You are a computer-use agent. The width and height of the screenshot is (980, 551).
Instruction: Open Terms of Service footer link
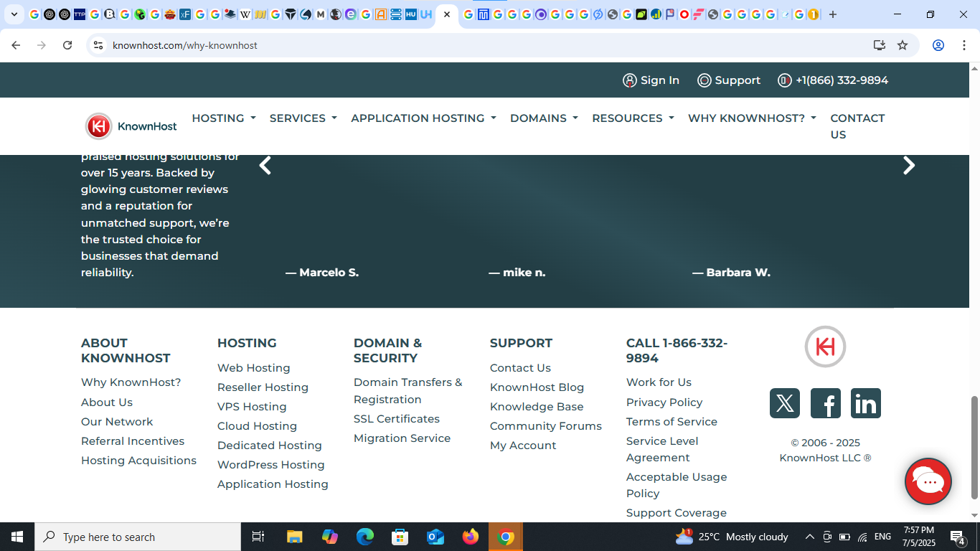(672, 422)
